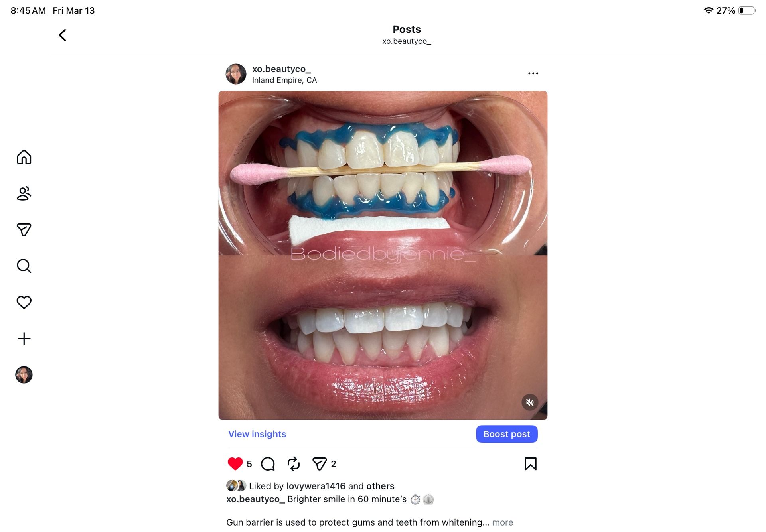Create new post with plus icon
This screenshot has width=766, height=532.
click(24, 339)
